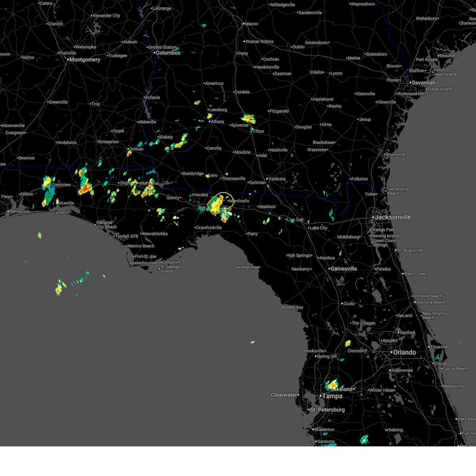Select the Dothan city label
The height and width of the screenshot is (476, 476).
[x=136, y=149]
